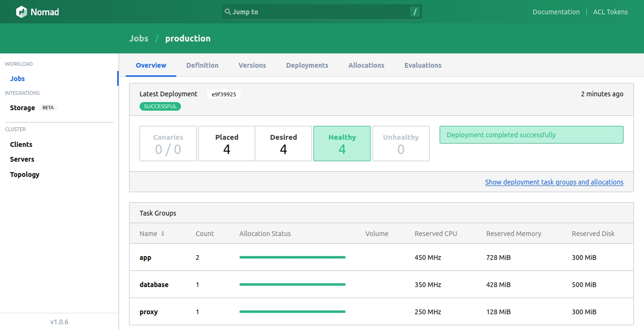This screenshot has width=644, height=330.
Task: Open the Definition tab
Action: [202, 65]
